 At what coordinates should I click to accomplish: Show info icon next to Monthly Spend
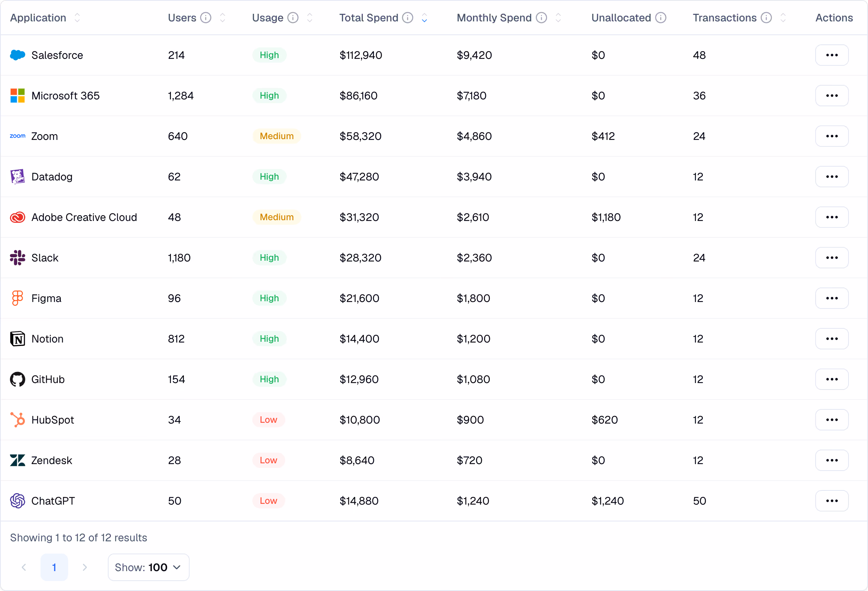coord(541,18)
